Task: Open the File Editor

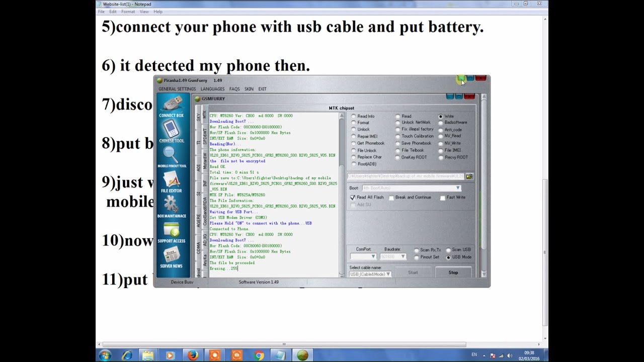Action: pos(172,182)
